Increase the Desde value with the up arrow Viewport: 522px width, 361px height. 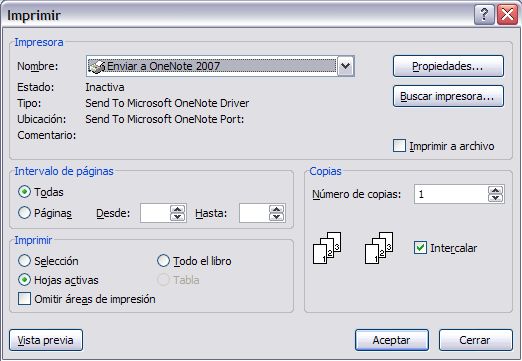(178, 209)
